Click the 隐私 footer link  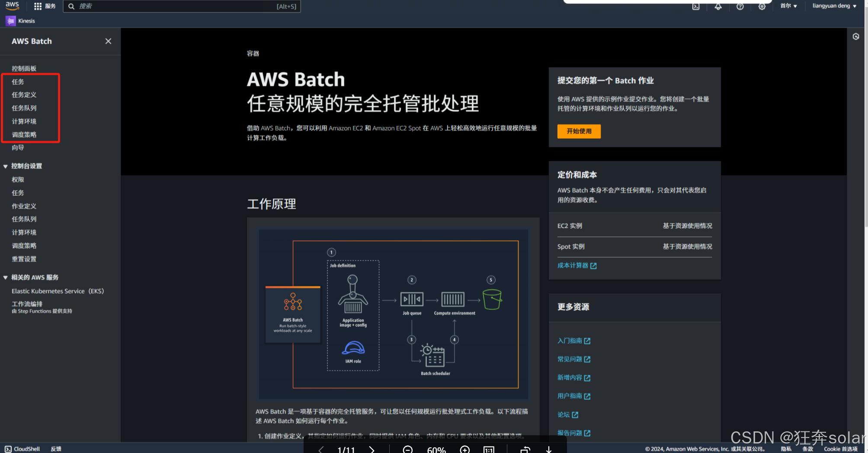click(x=786, y=449)
